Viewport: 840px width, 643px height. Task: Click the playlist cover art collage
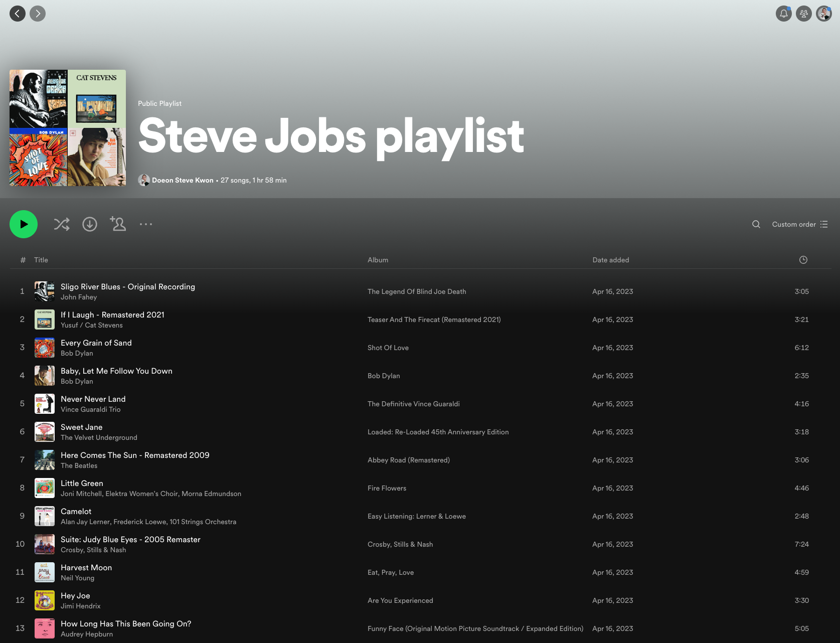(68, 128)
